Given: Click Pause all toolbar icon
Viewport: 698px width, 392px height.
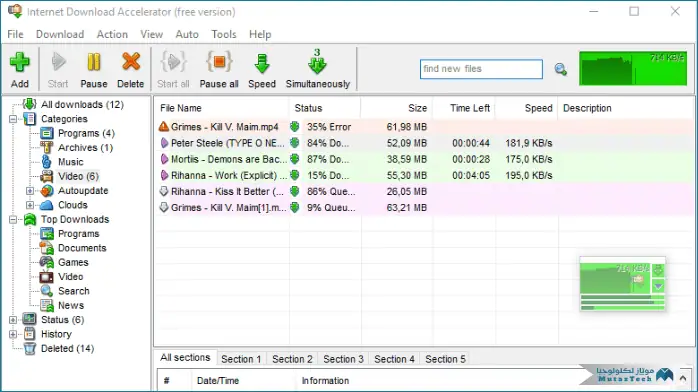Looking at the screenshot, I should [x=219, y=62].
